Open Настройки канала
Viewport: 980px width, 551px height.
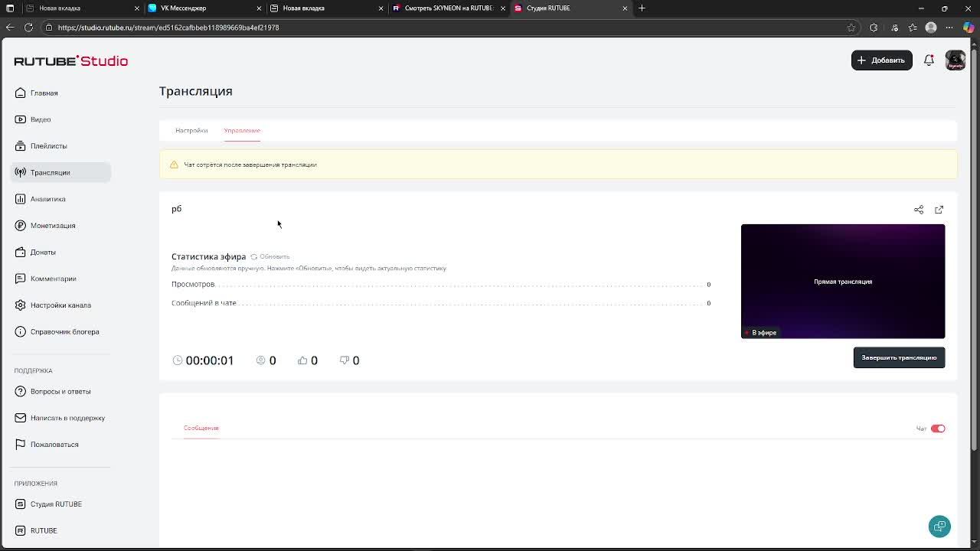pos(61,305)
